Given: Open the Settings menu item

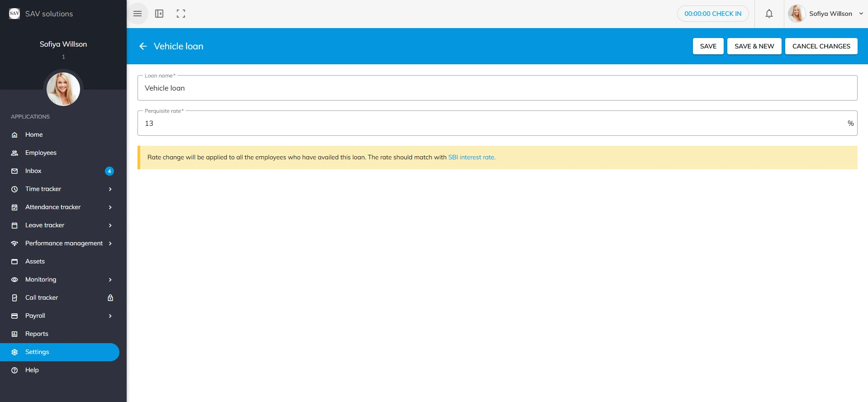Looking at the screenshot, I should pyautogui.click(x=37, y=352).
